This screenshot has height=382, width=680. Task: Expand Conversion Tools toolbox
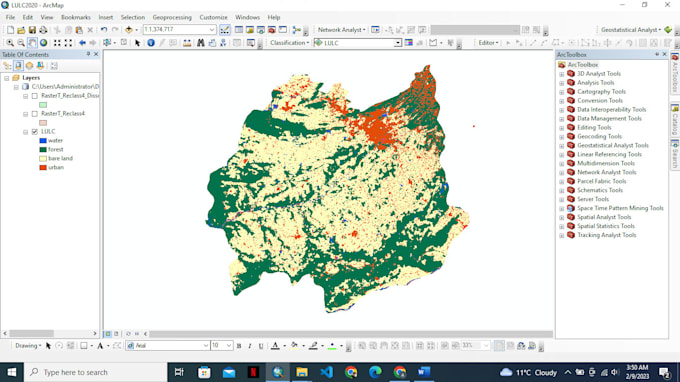pyautogui.click(x=562, y=101)
